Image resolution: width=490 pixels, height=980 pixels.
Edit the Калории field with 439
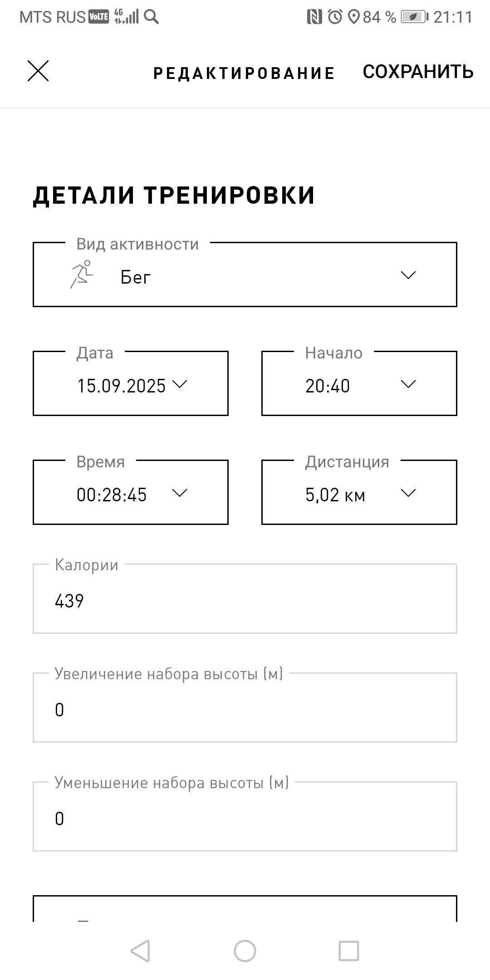(x=245, y=598)
